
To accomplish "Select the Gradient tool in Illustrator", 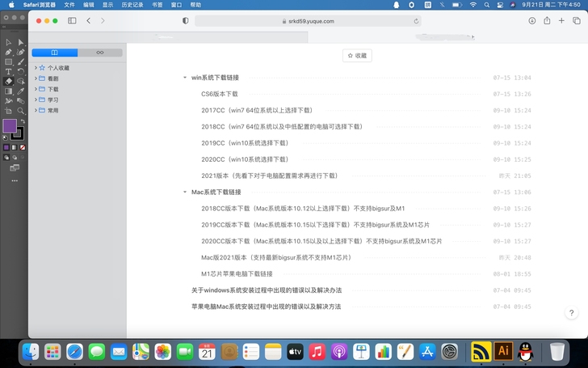I will (x=8, y=91).
